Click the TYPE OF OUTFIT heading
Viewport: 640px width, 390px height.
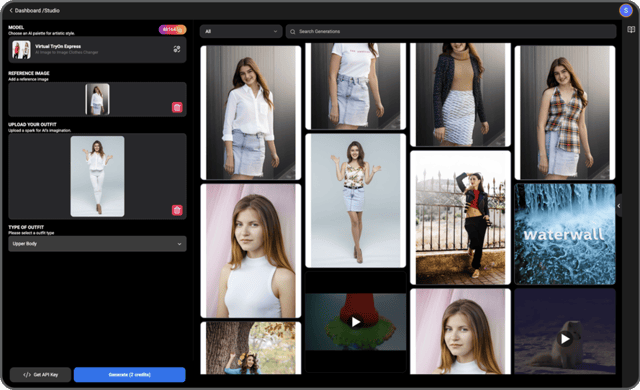(26, 227)
